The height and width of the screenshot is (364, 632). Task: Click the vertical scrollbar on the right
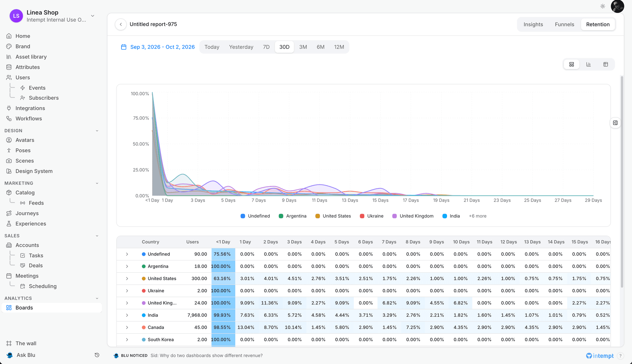(621, 182)
